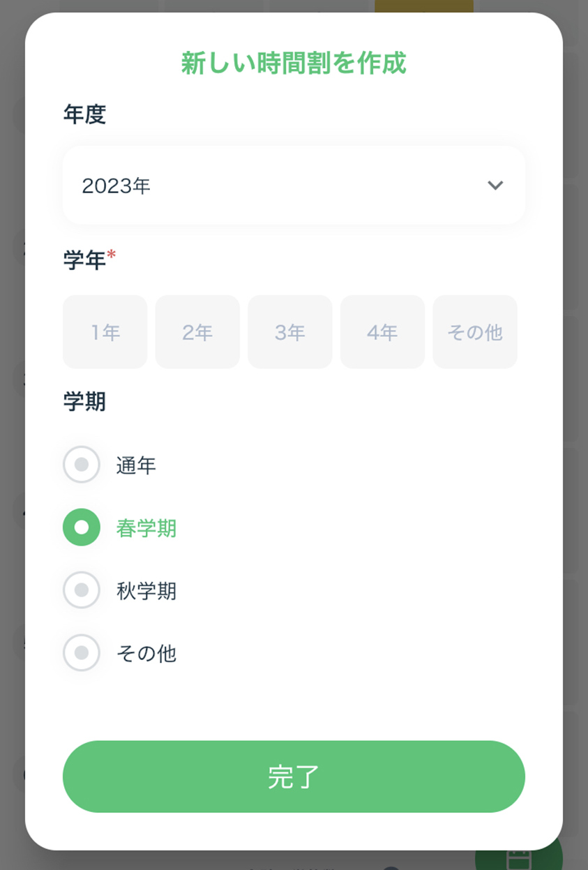Screen dimensions: 588x870
Task: Choose the 秋学期 radio circle
Action: 82,590
